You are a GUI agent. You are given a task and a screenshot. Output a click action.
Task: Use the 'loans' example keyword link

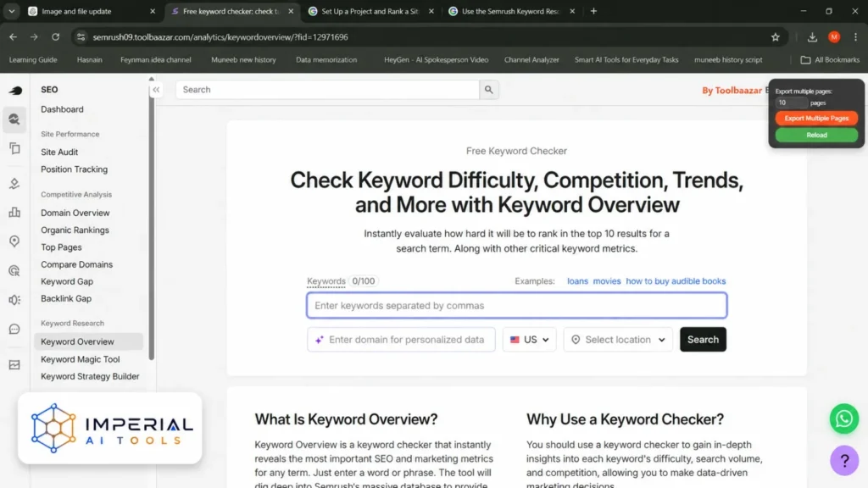point(577,281)
